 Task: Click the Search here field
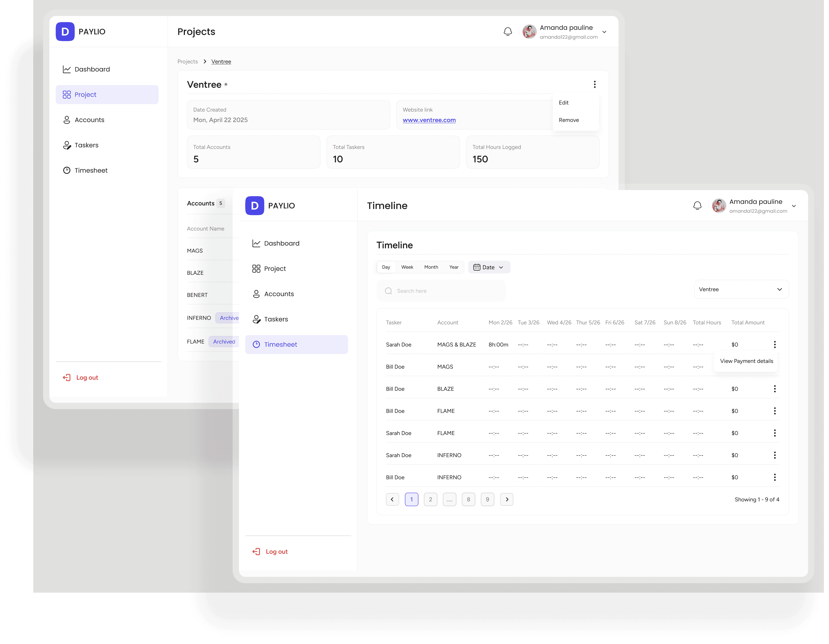(x=441, y=291)
